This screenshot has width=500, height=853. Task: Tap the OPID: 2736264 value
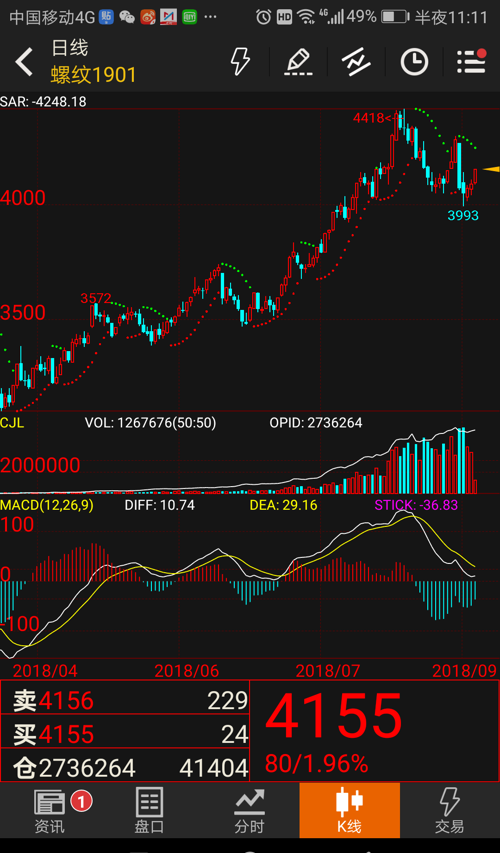pyautogui.click(x=316, y=423)
